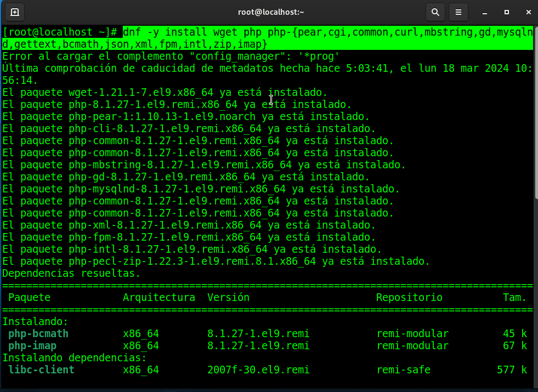Open a new terminal tab
Screen dimensions: 538x392
pos(15,12)
